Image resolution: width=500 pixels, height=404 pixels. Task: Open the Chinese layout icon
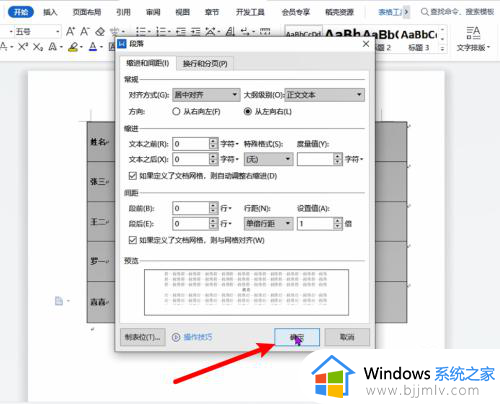coord(211,32)
